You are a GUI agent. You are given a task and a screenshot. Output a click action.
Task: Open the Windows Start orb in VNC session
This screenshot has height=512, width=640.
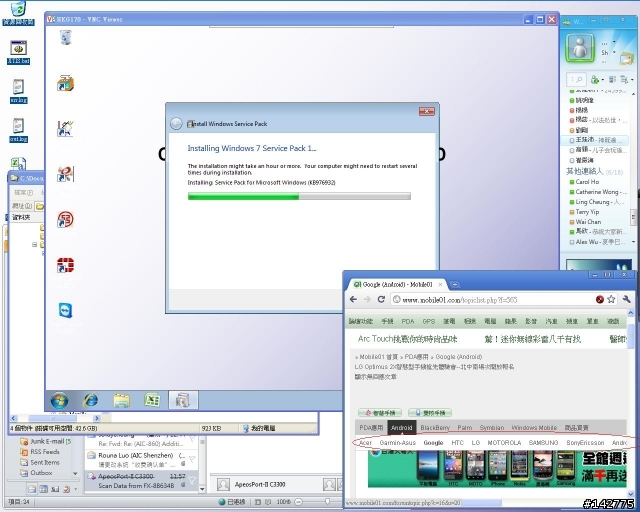pos(60,401)
